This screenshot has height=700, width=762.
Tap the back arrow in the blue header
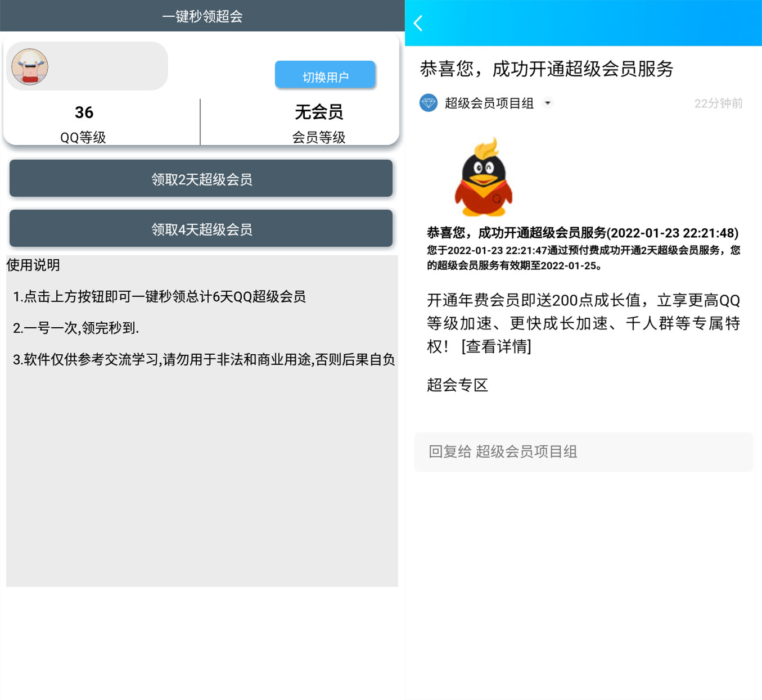tap(418, 23)
